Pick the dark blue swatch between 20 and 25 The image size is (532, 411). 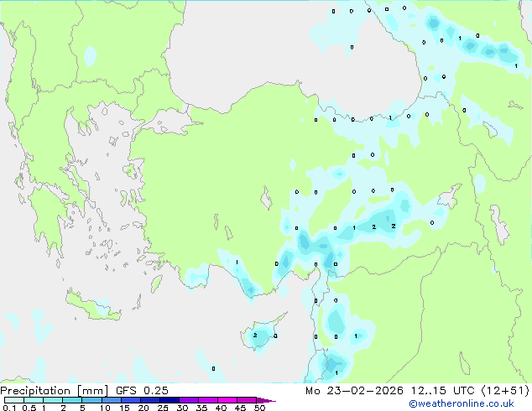coord(152,401)
